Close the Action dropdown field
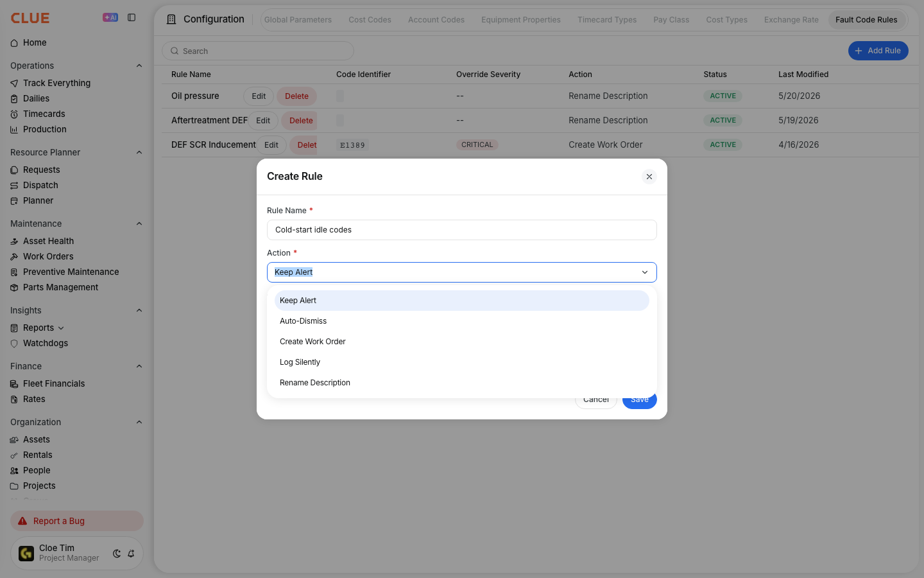This screenshot has height=578, width=924. (462, 272)
